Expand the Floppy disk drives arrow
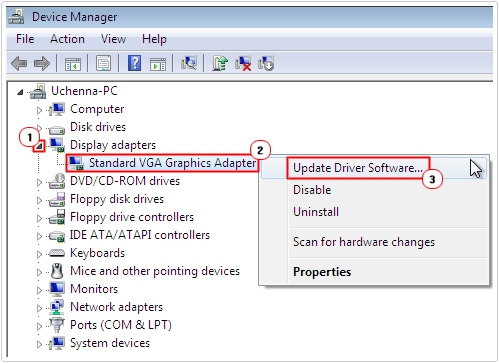The height and width of the screenshot is (363, 499). coord(39,200)
